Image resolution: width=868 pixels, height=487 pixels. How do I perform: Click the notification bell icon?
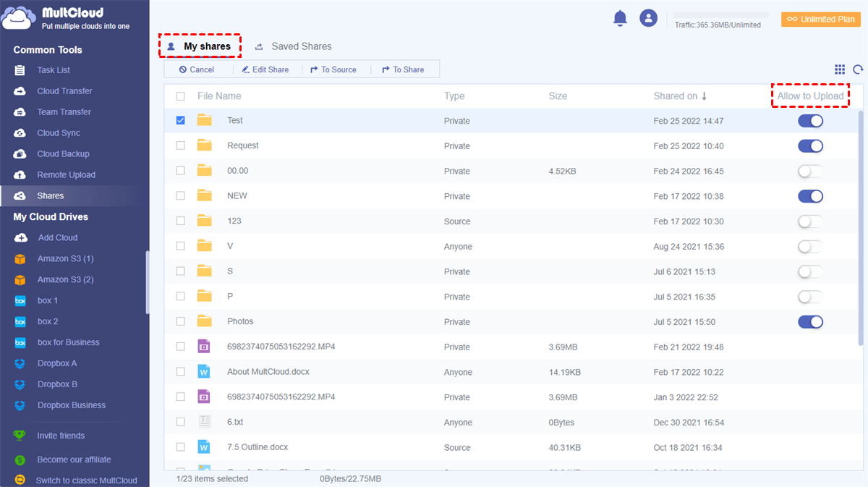(620, 19)
